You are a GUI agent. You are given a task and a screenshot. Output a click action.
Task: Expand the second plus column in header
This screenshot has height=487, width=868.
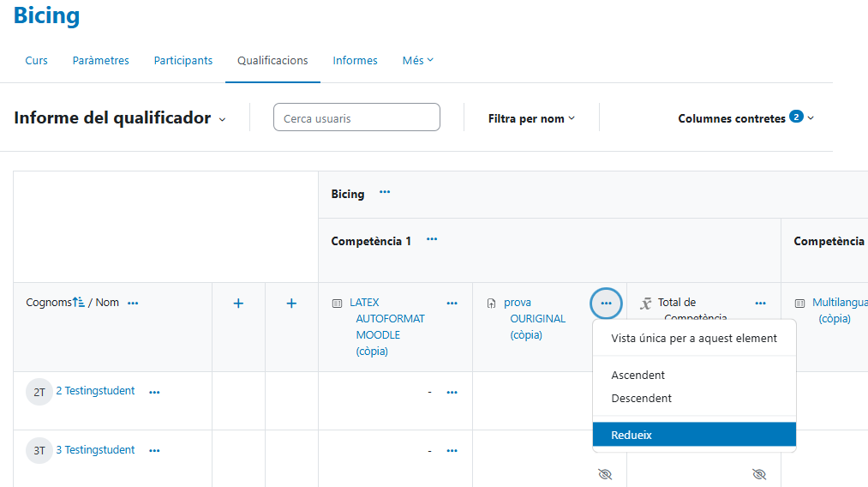tap(291, 304)
